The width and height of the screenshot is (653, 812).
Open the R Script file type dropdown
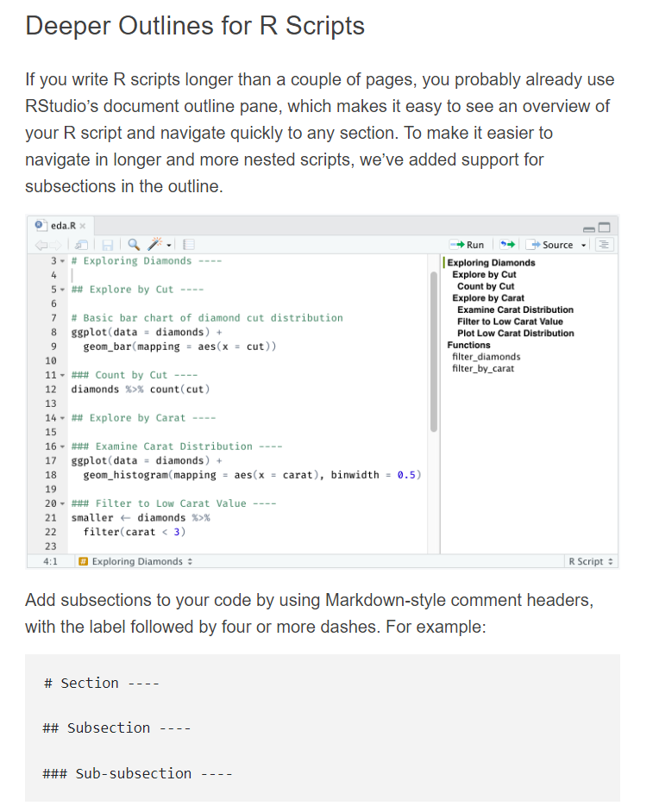[591, 561]
